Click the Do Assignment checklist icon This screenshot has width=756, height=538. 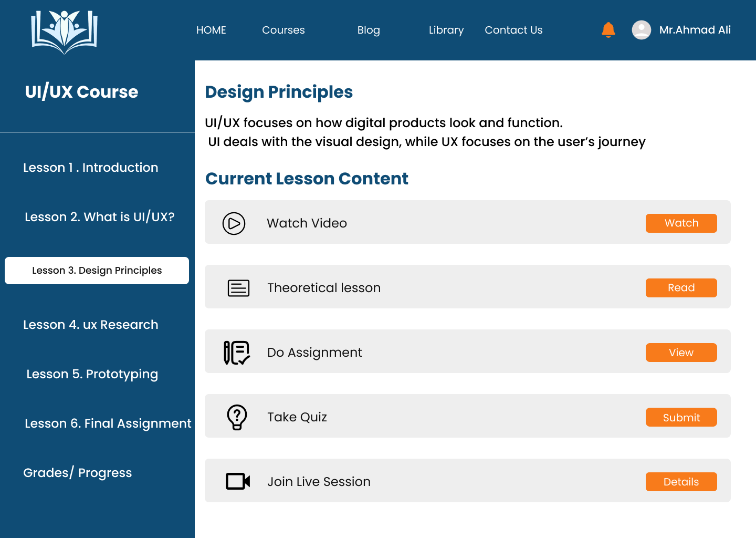(237, 353)
